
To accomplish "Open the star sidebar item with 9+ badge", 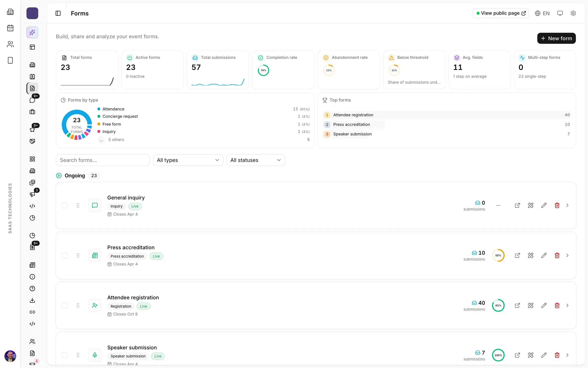I will [x=32, y=130].
